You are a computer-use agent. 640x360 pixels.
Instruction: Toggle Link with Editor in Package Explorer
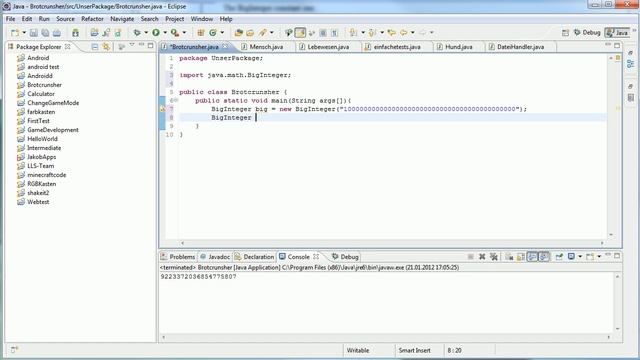coord(107,47)
